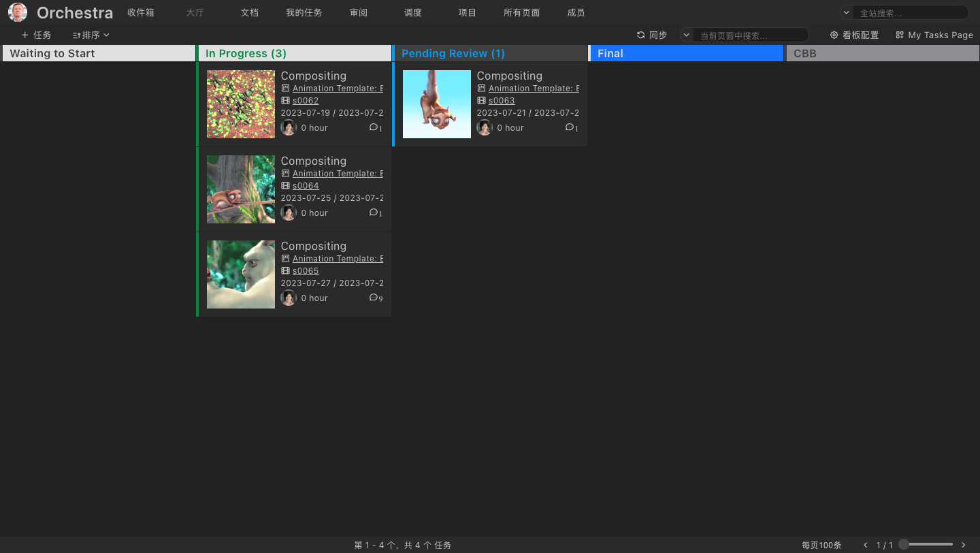This screenshot has width=980, height=553.
Task: Open shot link s0063
Action: coord(502,100)
